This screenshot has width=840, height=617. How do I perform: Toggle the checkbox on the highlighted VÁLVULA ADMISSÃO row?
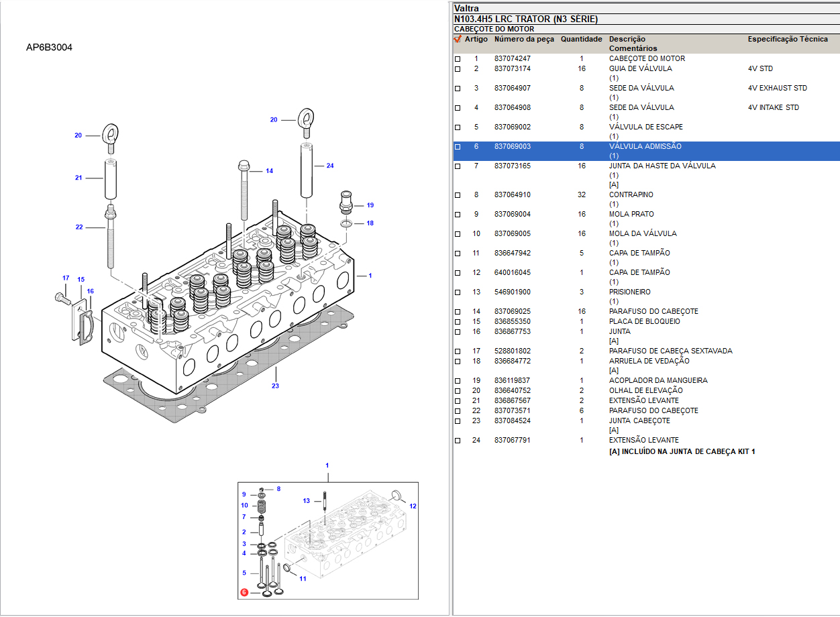458,147
